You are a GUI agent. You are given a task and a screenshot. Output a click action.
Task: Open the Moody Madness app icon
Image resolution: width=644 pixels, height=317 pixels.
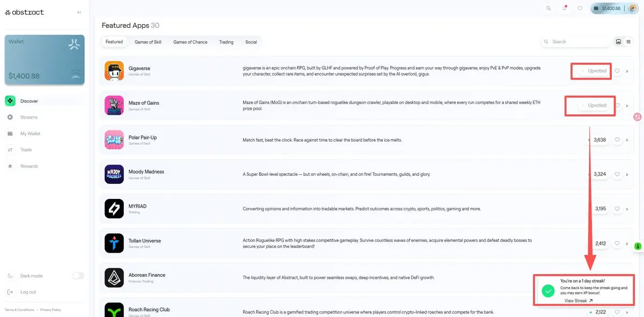[114, 174]
